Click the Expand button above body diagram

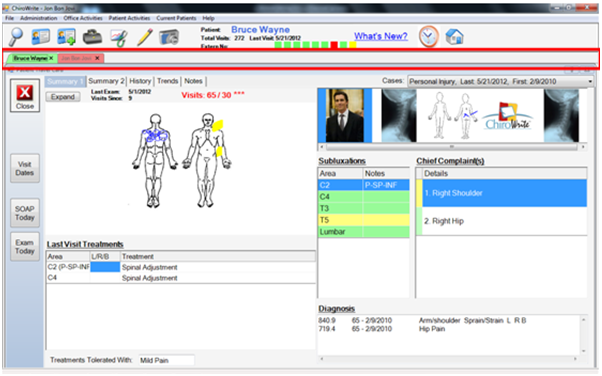click(x=63, y=97)
